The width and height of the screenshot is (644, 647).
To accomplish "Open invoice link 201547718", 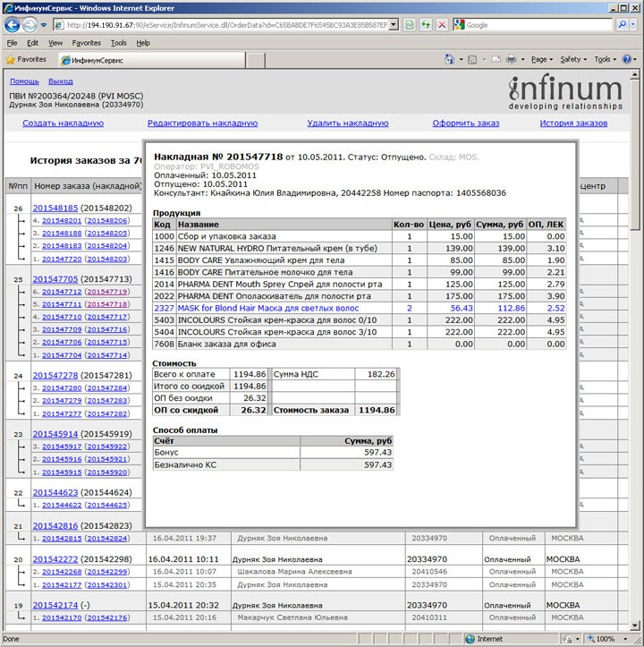I will coord(107,304).
